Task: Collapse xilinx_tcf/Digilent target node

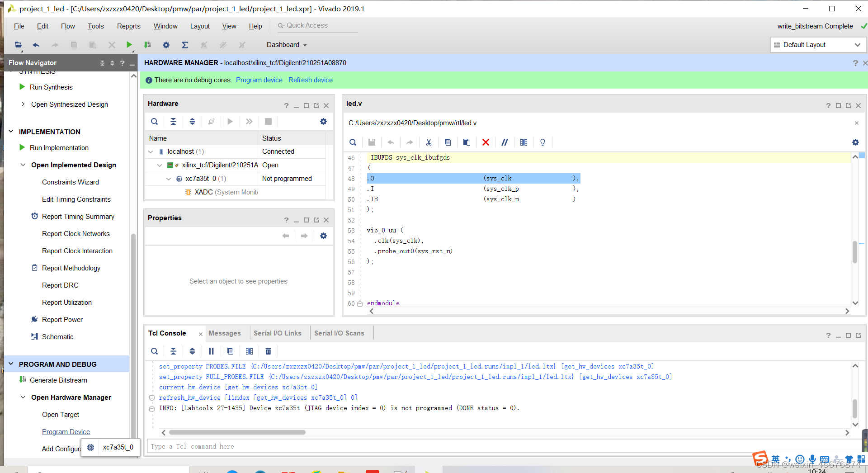Action: pos(160,165)
